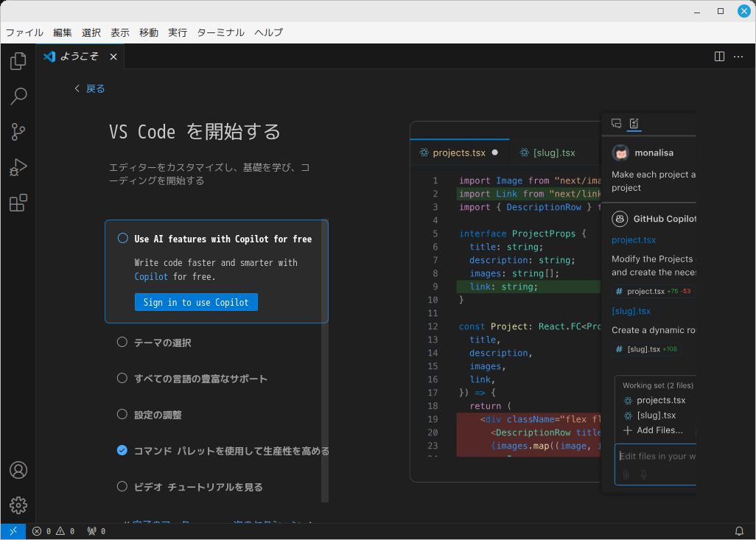Viewport: 756px width, 540px height.
Task: Expand the 'ビデオ チュートリアルを見る' step
Action: click(198, 487)
